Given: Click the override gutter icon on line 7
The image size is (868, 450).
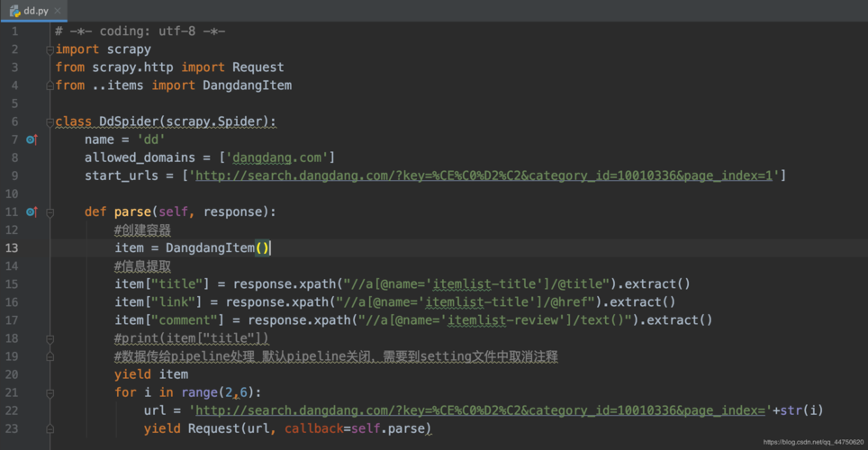Looking at the screenshot, I should (31, 139).
